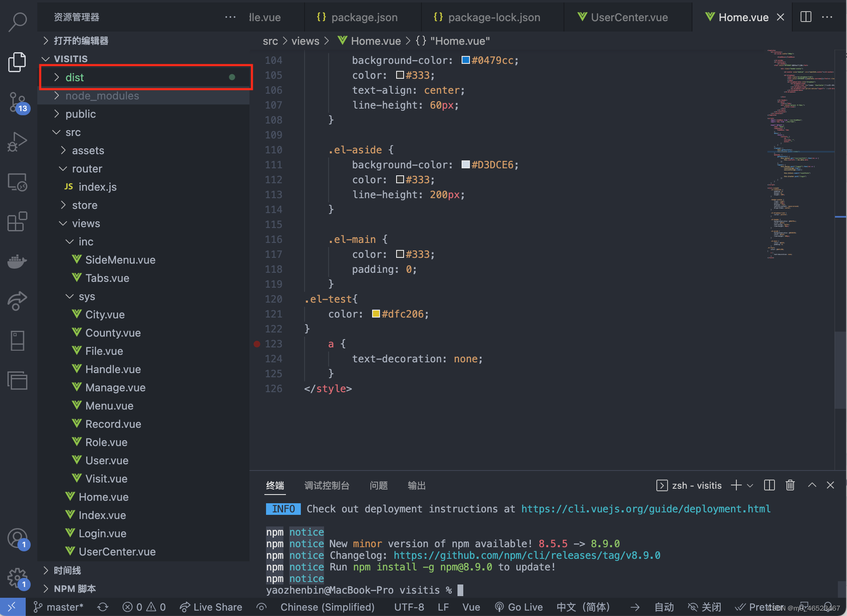Open the Manage settings gear

[x=17, y=577]
